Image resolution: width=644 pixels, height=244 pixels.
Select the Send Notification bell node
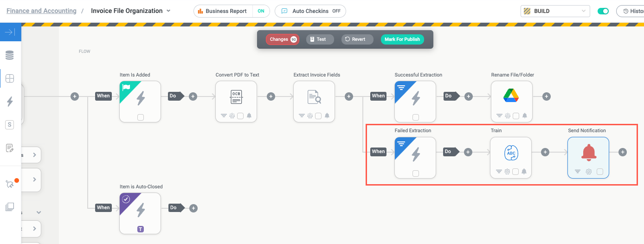click(588, 152)
